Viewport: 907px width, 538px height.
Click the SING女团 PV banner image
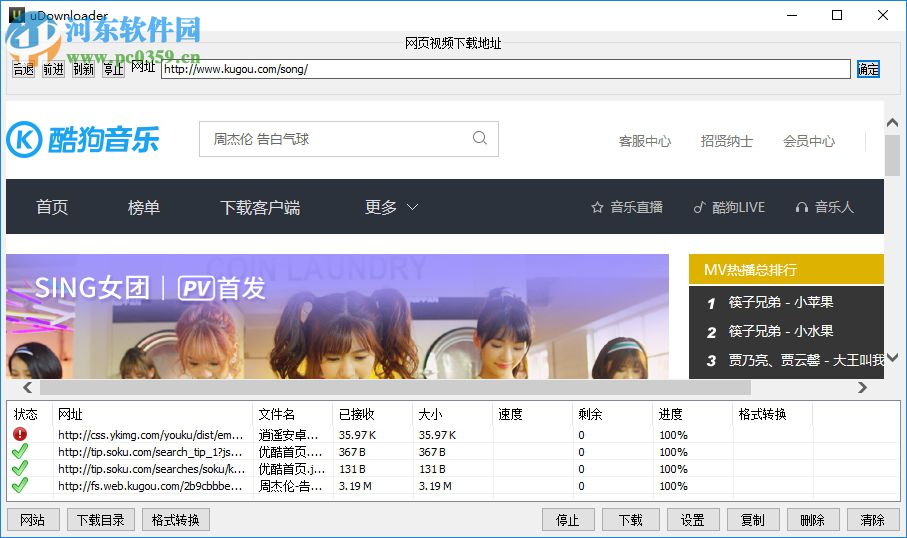(x=337, y=316)
